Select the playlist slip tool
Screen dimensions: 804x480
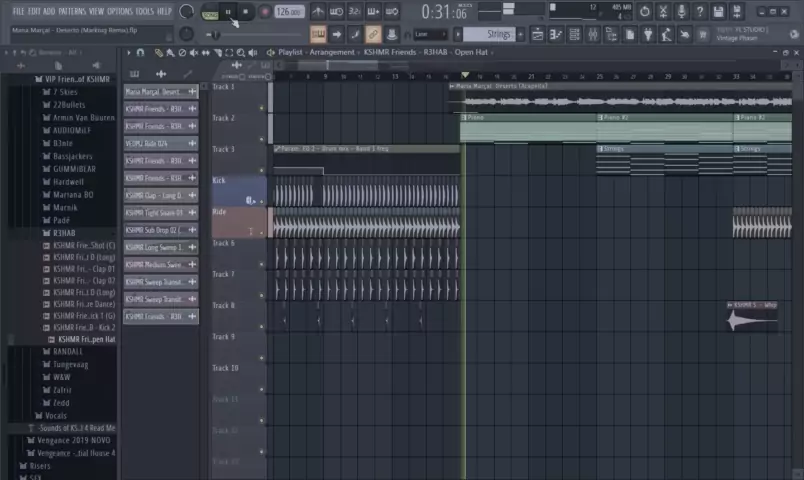pos(206,52)
